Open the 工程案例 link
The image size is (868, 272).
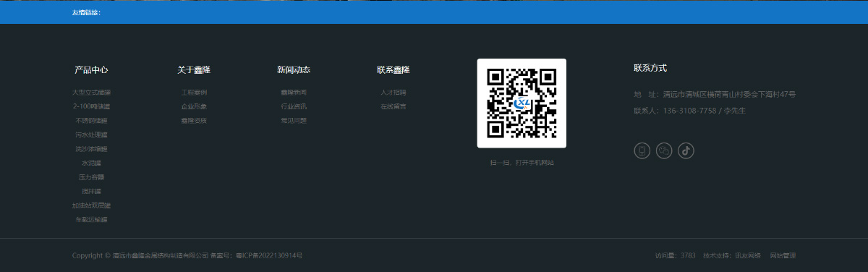[x=194, y=93]
